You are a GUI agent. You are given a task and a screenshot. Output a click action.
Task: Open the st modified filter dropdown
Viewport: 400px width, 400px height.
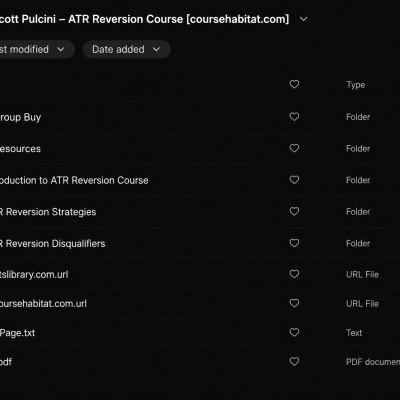click(x=36, y=49)
